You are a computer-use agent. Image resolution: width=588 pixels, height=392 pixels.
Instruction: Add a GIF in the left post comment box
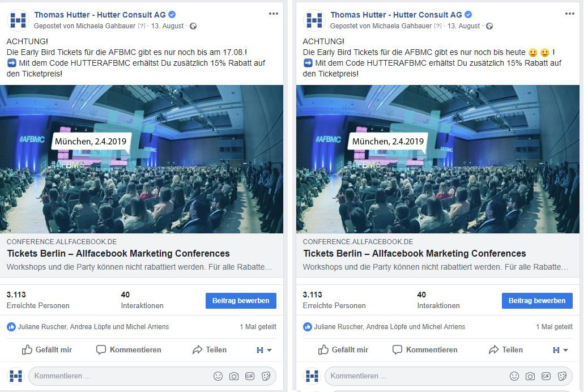coord(250,376)
